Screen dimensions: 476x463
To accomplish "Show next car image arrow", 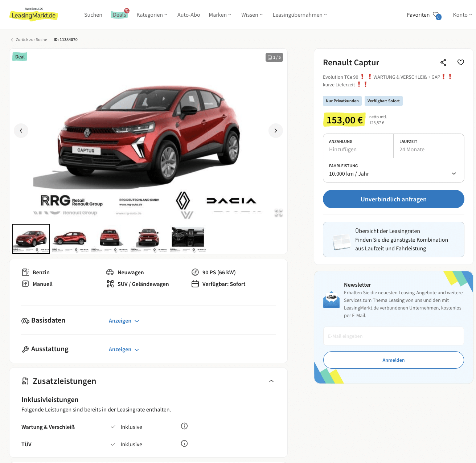I will point(276,131).
